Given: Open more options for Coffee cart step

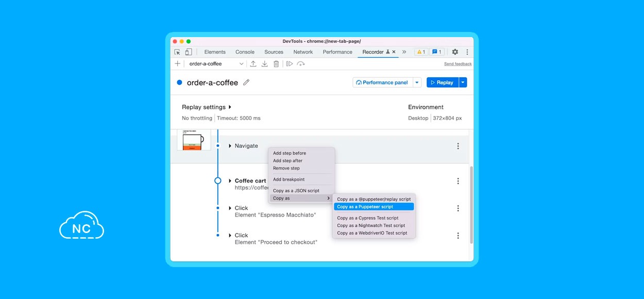Looking at the screenshot, I should (x=458, y=181).
